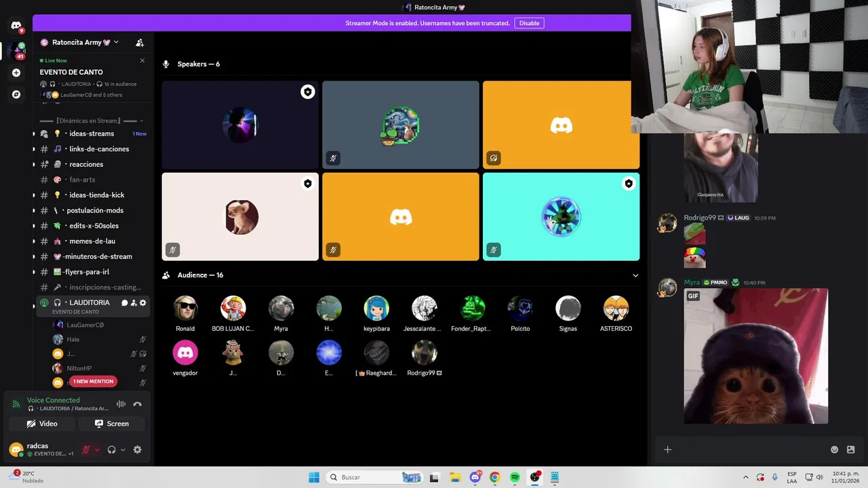868x488 pixels.
Task: Open sticker or GIF picker in chat box
Action: (850, 449)
